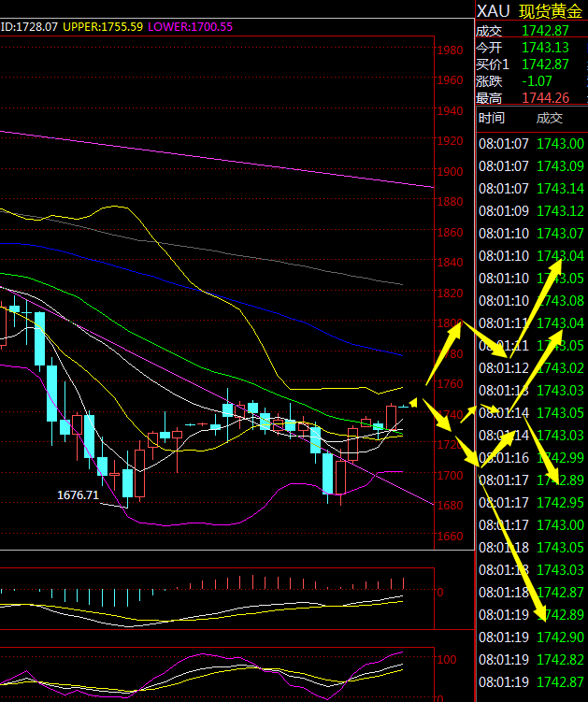Image resolution: width=588 pixels, height=702 pixels.
Task: Click the LOWER:1700.55 Bollinger band value
Action: point(191,27)
